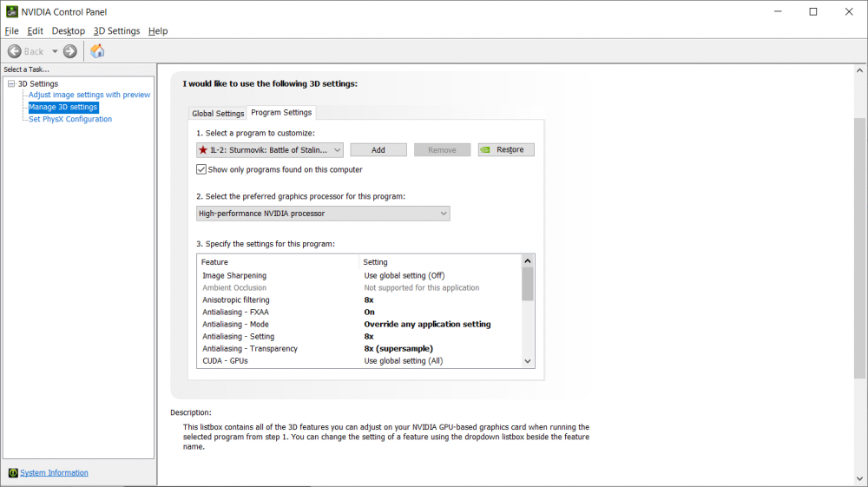This screenshot has width=868, height=487.
Task: Switch to the Global Settings tab
Action: click(x=218, y=114)
